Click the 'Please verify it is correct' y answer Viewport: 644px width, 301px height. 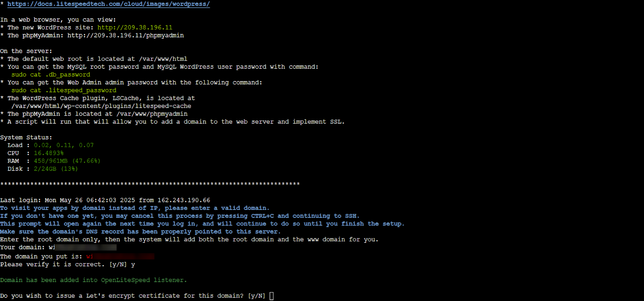coord(133,265)
